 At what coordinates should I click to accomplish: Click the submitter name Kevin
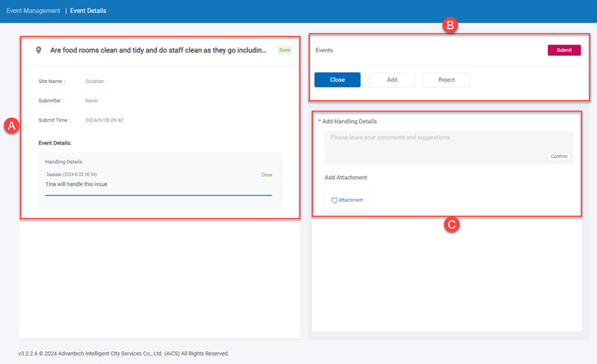[x=91, y=101]
